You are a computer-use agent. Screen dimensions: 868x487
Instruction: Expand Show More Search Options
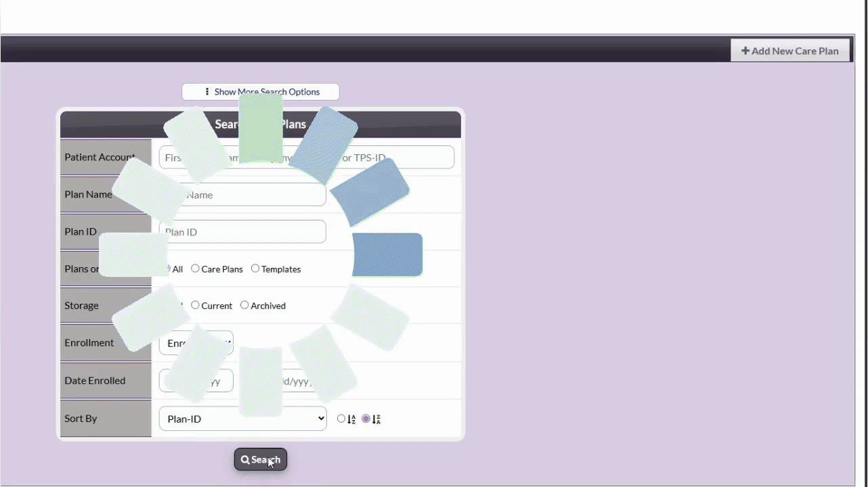(261, 92)
